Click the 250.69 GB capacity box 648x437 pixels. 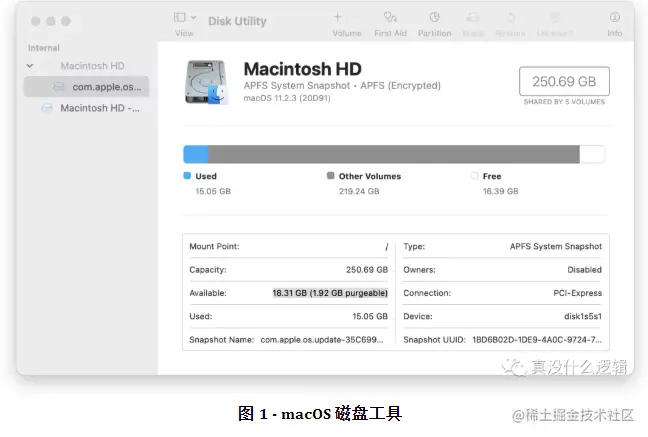coord(564,81)
